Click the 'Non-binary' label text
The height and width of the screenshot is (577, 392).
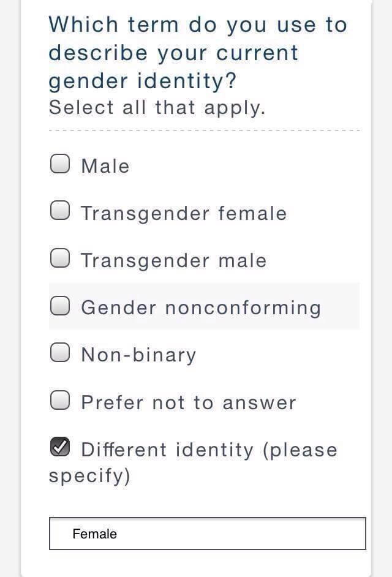(x=138, y=355)
